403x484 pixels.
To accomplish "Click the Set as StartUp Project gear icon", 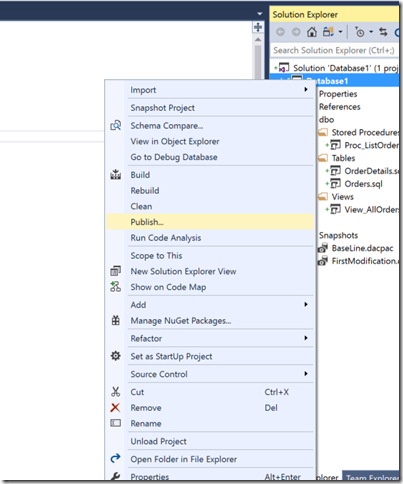I will [115, 356].
